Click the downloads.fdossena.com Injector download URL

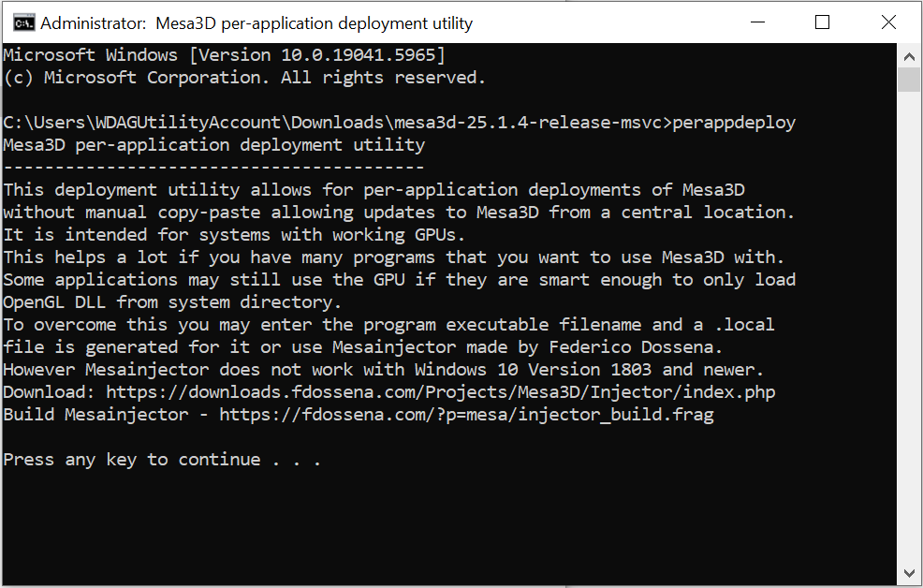pos(440,392)
